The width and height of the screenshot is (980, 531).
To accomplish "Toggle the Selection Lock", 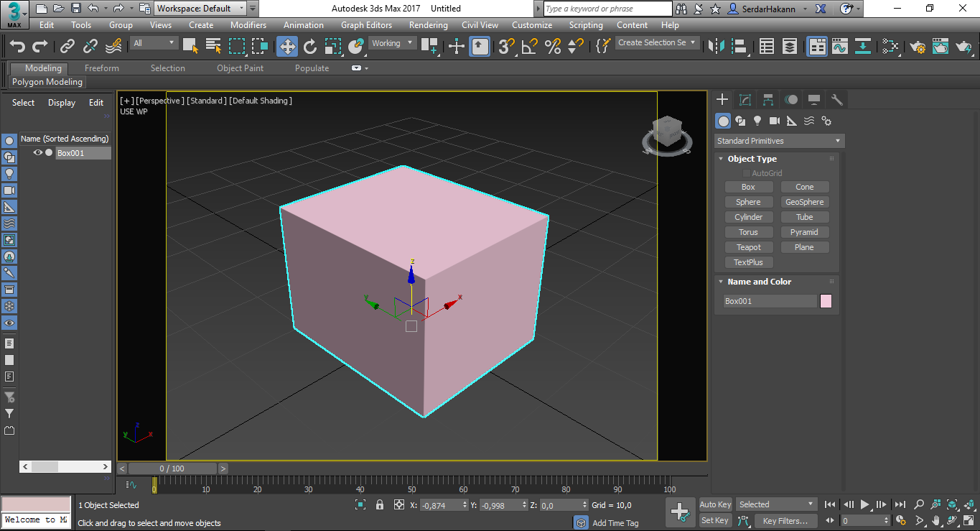I will point(380,505).
